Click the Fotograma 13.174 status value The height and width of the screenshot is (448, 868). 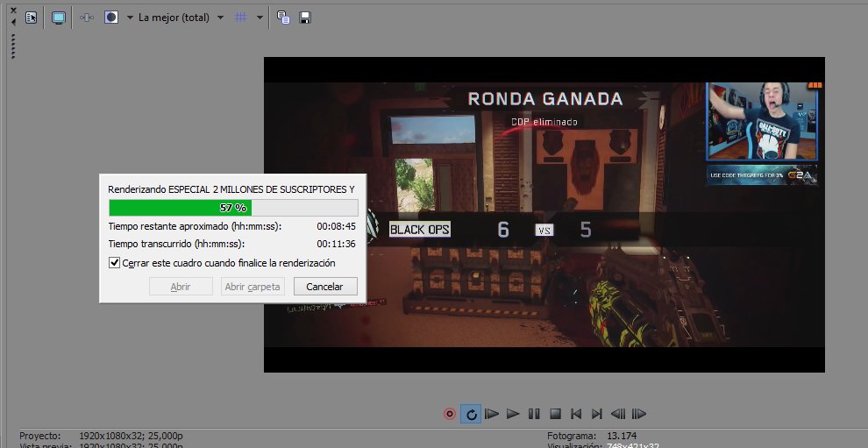621,436
